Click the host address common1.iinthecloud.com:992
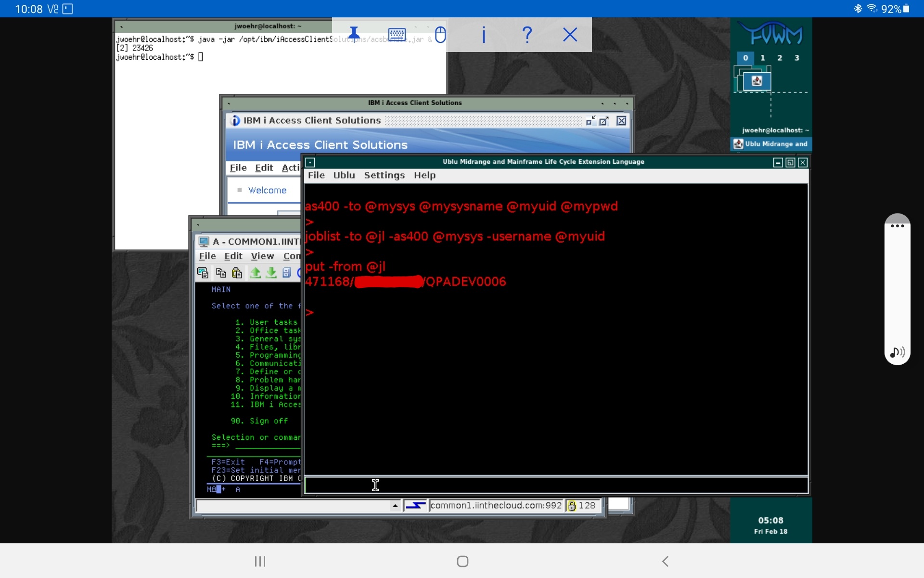Viewport: 924px width, 578px height. (496, 505)
